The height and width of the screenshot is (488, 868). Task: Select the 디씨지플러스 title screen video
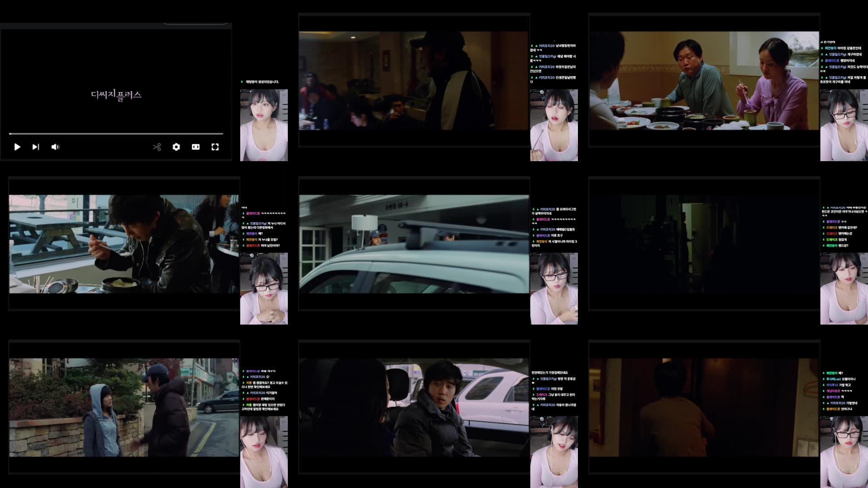pos(116,95)
